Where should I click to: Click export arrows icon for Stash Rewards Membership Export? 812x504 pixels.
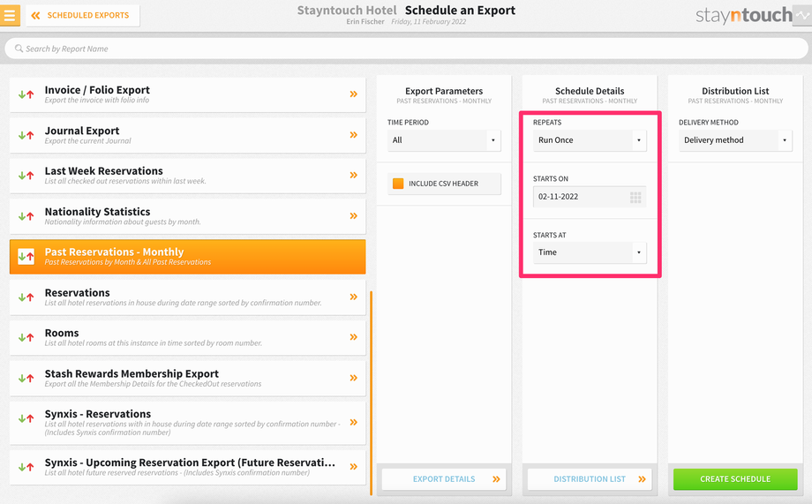26,378
